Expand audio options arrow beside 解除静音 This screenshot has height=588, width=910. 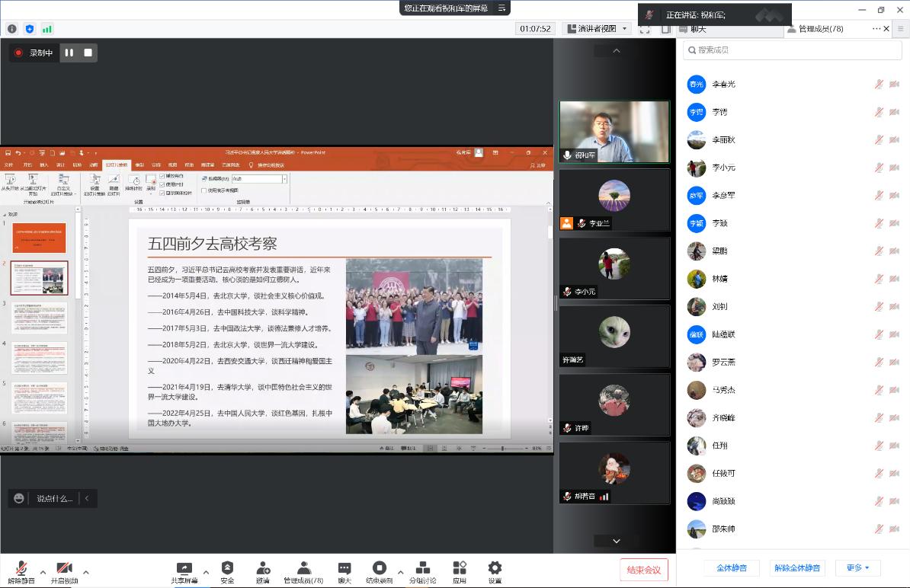pyautogui.click(x=43, y=572)
